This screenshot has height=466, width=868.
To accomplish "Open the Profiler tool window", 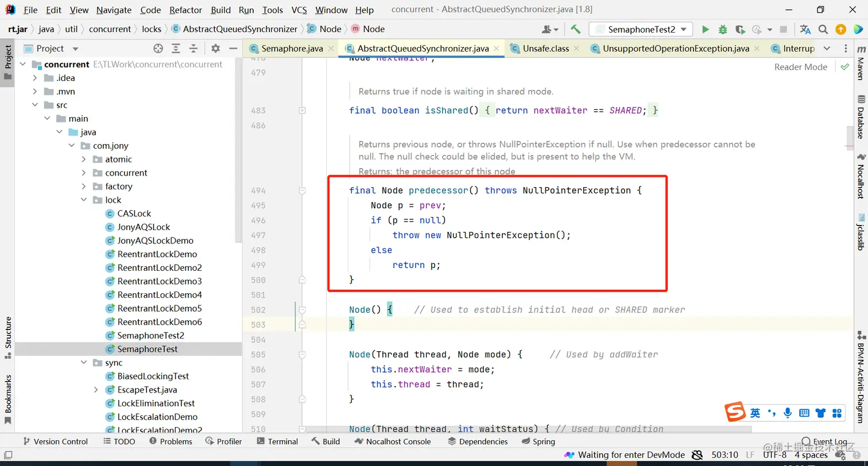I will coord(223,441).
